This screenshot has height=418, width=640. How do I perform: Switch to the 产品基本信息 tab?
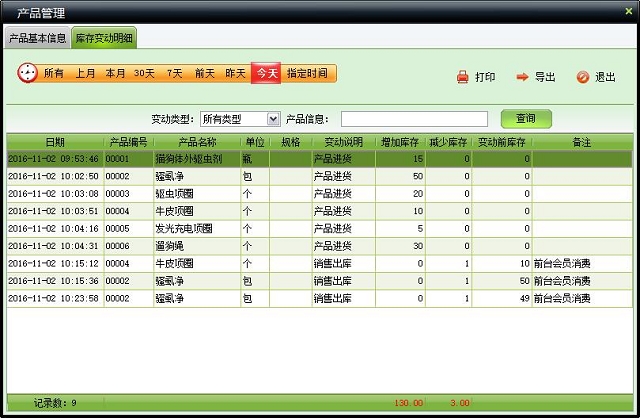point(37,39)
